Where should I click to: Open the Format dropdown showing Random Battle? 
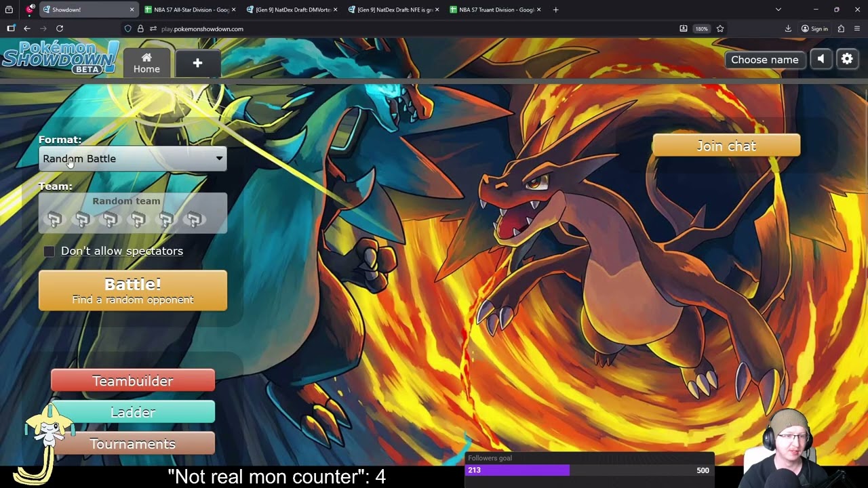click(132, 159)
